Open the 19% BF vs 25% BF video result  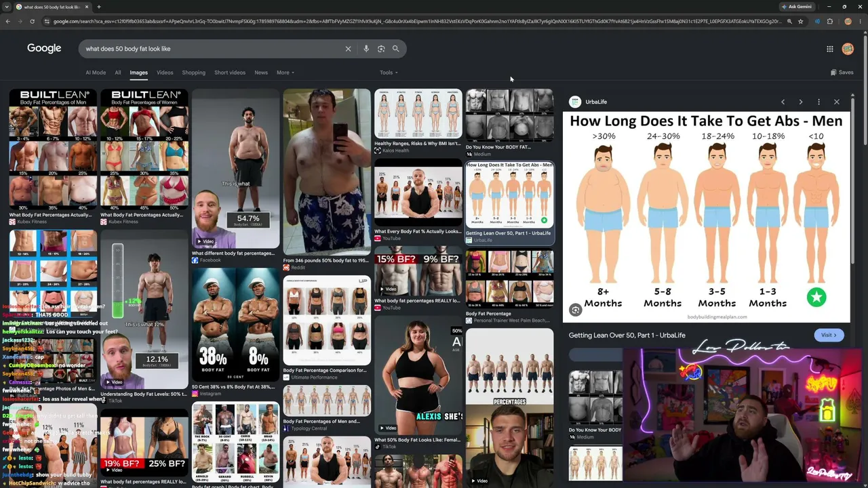point(144,443)
